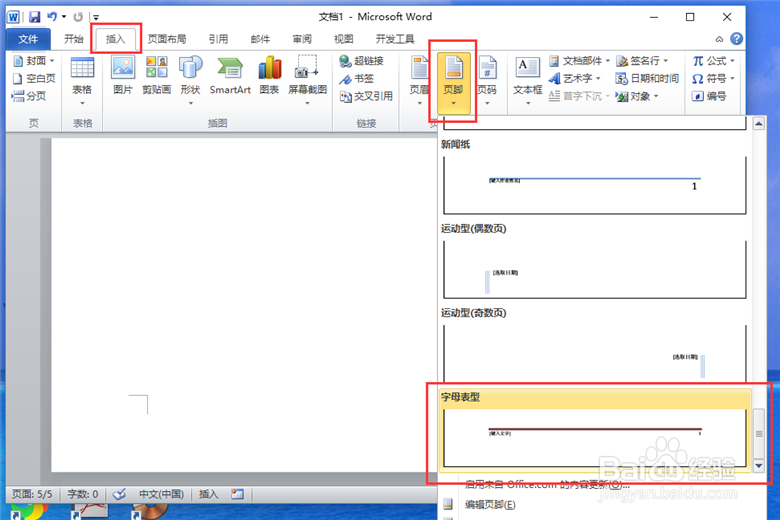Open the File (文件) tab
The height and width of the screenshot is (520, 780).
tap(28, 39)
